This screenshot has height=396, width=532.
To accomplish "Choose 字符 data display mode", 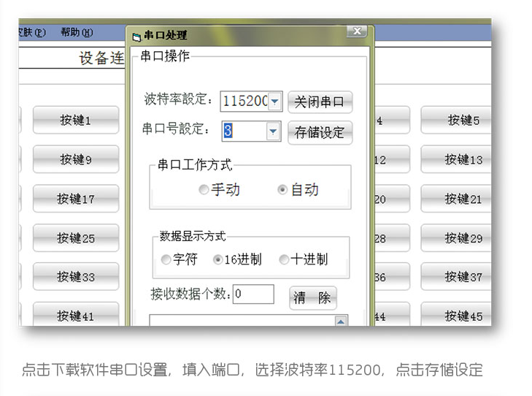I will click(166, 259).
